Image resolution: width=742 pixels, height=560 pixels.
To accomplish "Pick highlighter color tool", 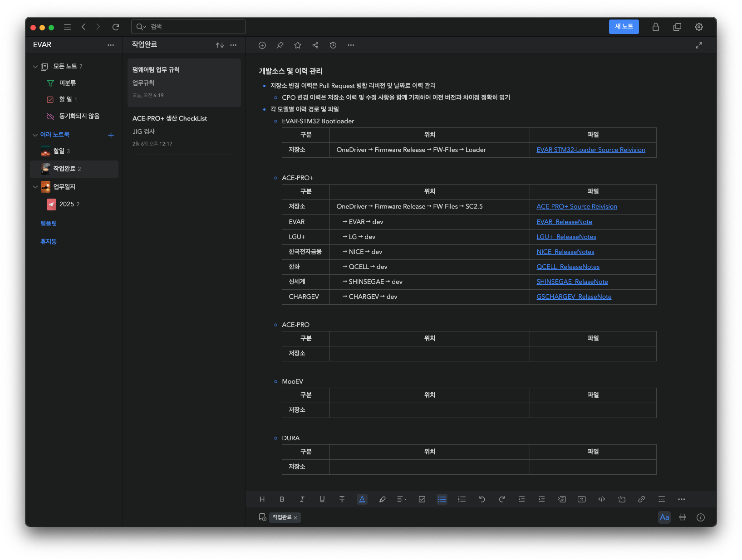I will click(x=382, y=499).
